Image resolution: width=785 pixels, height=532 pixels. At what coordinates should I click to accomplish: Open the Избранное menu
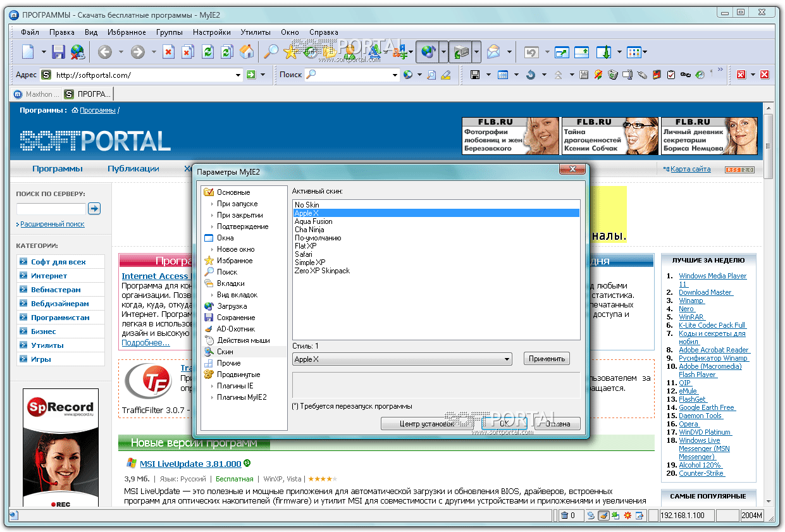pos(127,32)
